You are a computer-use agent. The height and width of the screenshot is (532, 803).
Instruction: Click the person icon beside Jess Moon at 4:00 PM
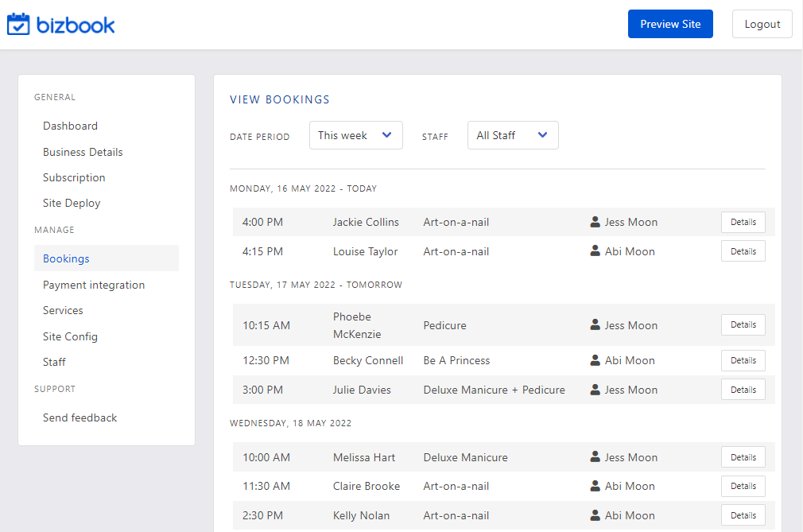click(x=595, y=222)
